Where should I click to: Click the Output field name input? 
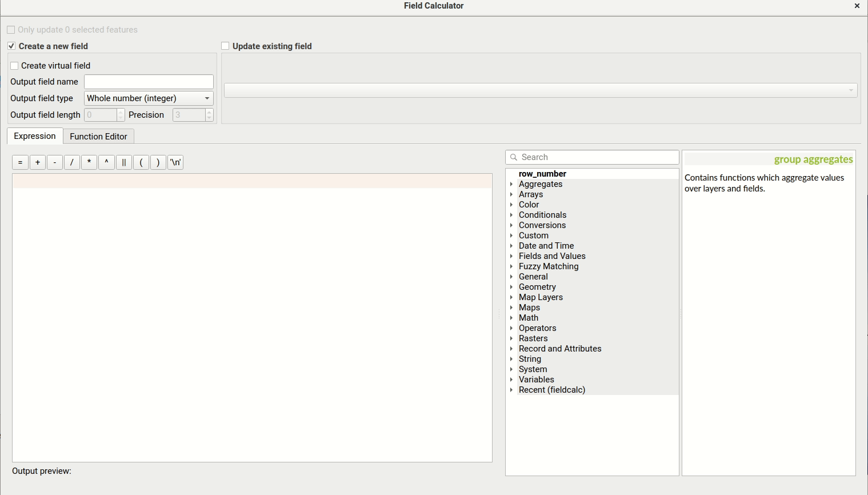149,82
